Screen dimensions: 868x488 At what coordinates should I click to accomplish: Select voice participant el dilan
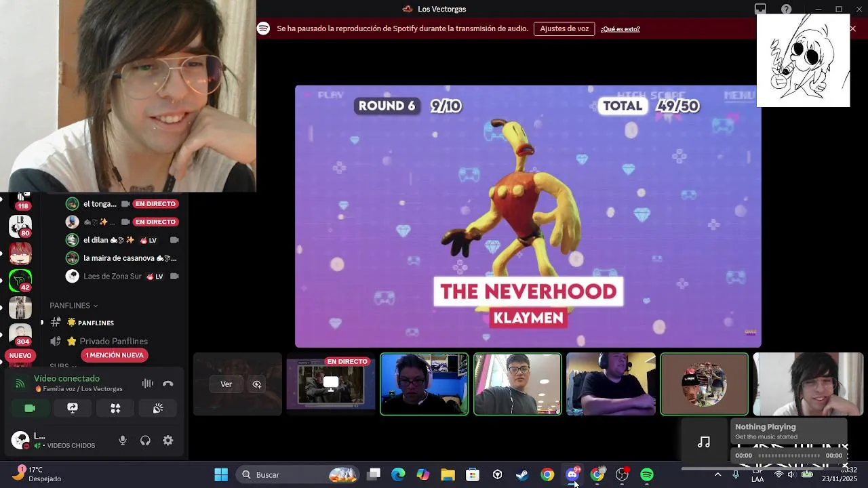tap(123, 240)
